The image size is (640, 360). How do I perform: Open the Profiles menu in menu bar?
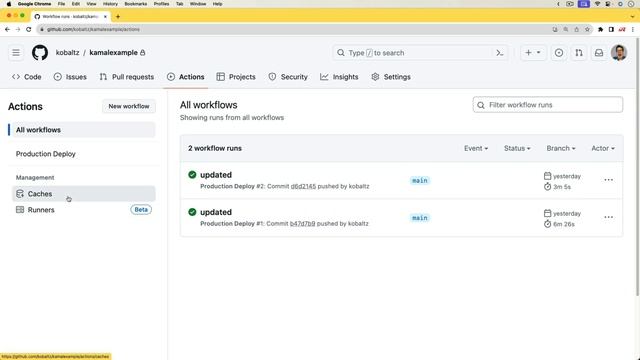click(161, 4)
